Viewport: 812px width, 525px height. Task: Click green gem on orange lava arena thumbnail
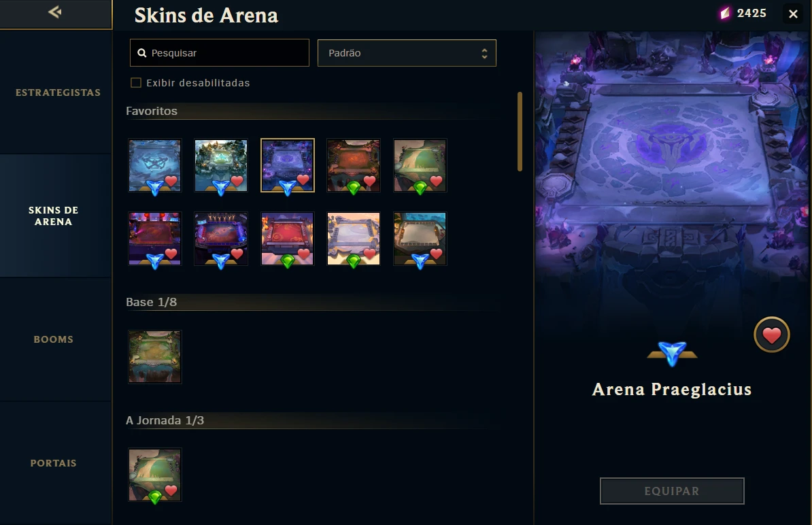(354, 188)
